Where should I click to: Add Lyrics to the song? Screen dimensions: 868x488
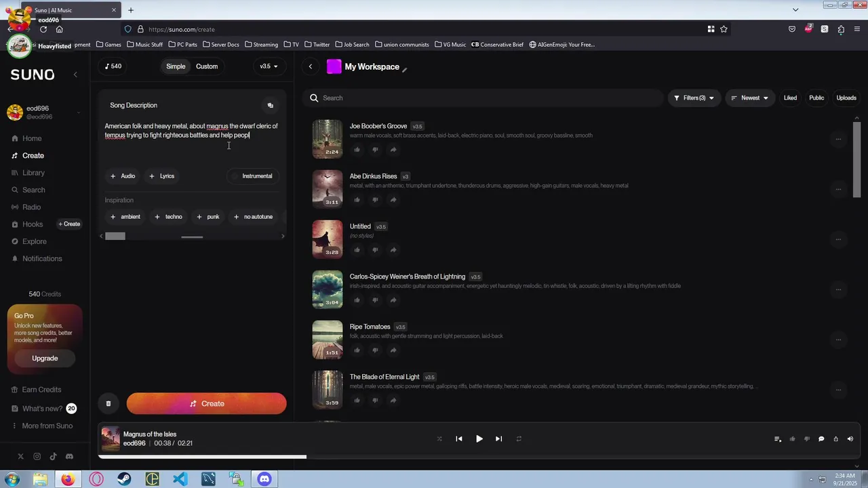click(162, 176)
